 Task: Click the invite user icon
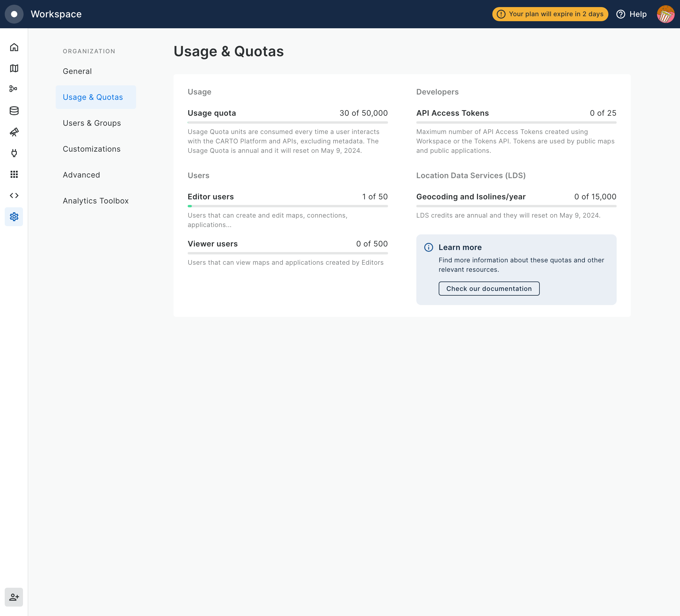(14, 597)
